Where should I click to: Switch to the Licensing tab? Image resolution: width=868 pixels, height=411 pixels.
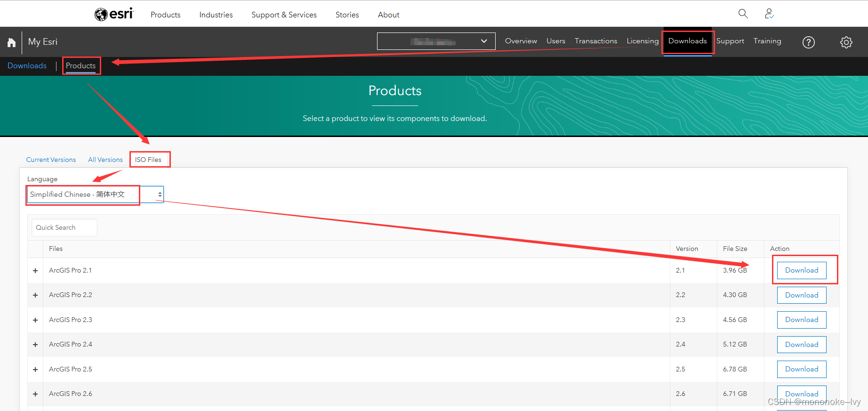643,41
